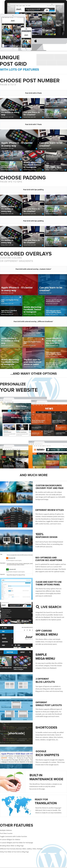Viewport: 67px width, 868px height.
Task: Click the Colored Overlays heading
Action: click(x=26, y=254)
